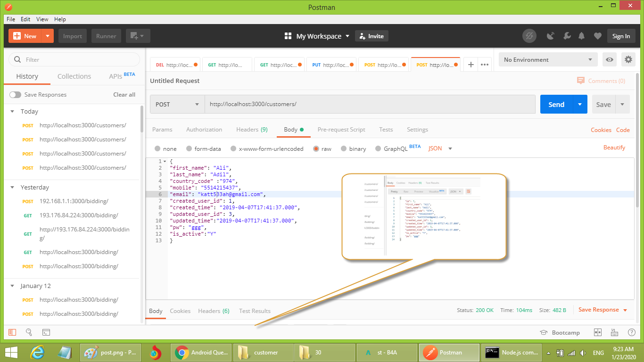This screenshot has width=644, height=362.
Task: Open the Code link
Action: [x=623, y=130]
